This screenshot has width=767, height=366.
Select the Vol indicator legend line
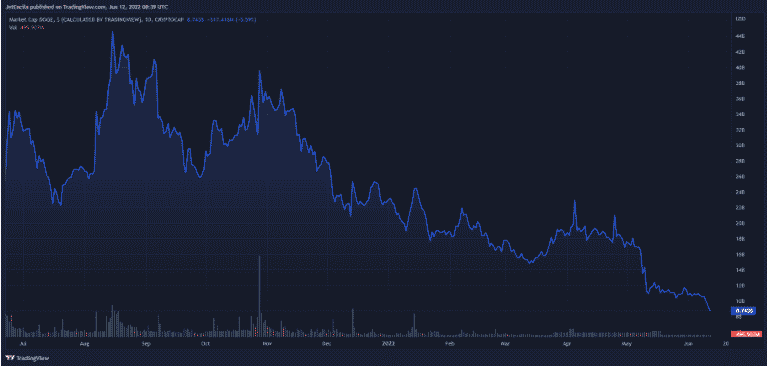(x=27, y=28)
